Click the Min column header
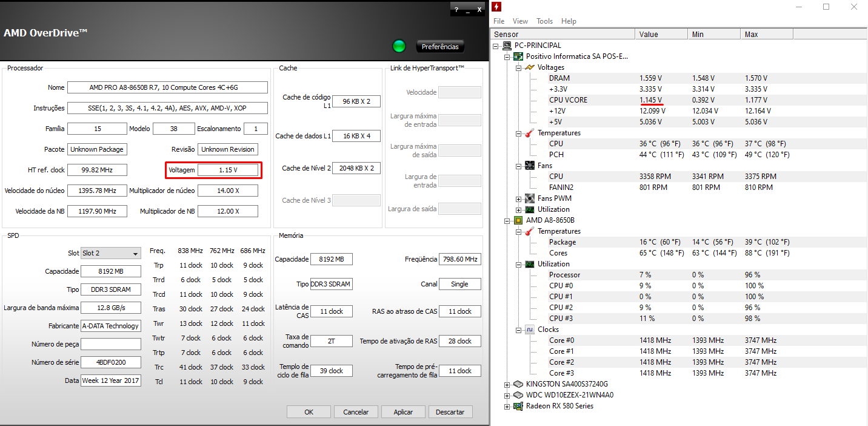This screenshot has height=426, width=868. pyautogui.click(x=714, y=34)
